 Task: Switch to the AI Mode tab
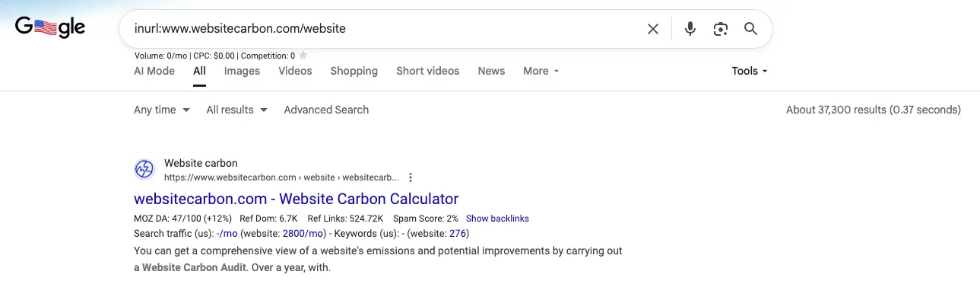click(x=154, y=71)
